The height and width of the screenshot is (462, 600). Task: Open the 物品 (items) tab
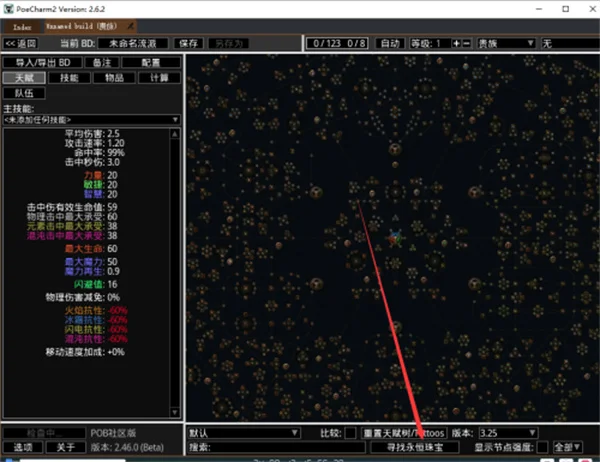coord(114,77)
